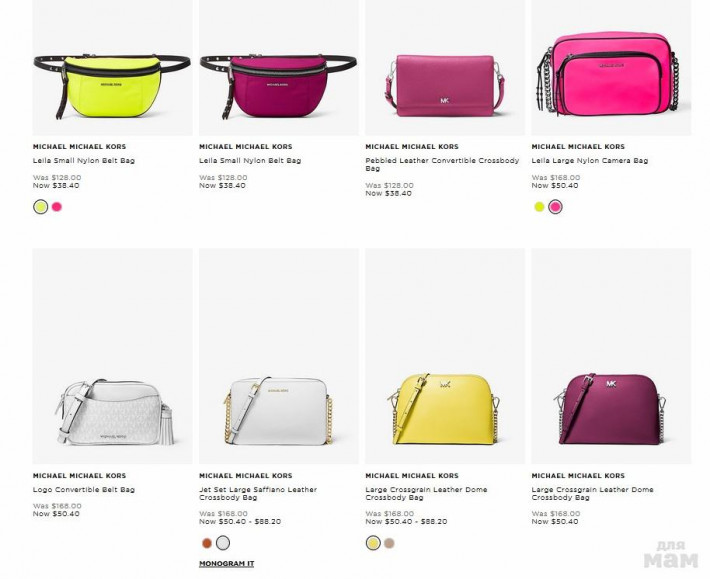The height and width of the screenshot is (579, 710).
Task: Open Logo Convertible Belt Bag title link
Action: (x=84, y=489)
